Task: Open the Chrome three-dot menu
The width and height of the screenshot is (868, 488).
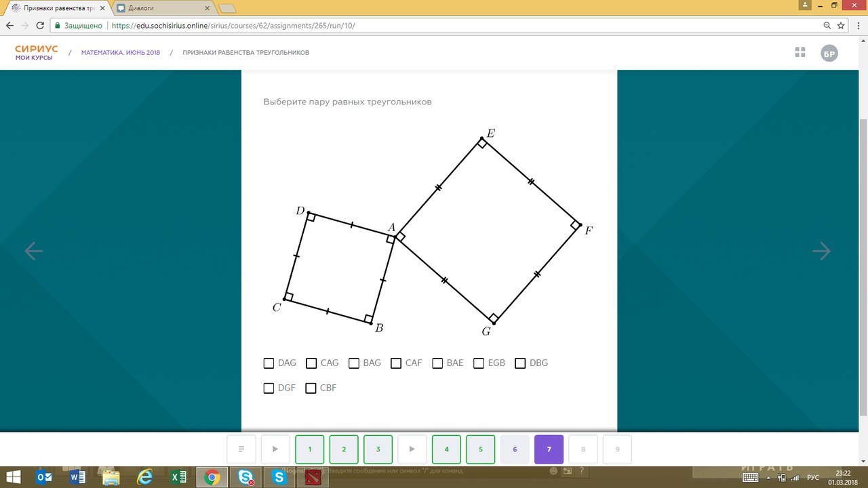Action: (858, 26)
